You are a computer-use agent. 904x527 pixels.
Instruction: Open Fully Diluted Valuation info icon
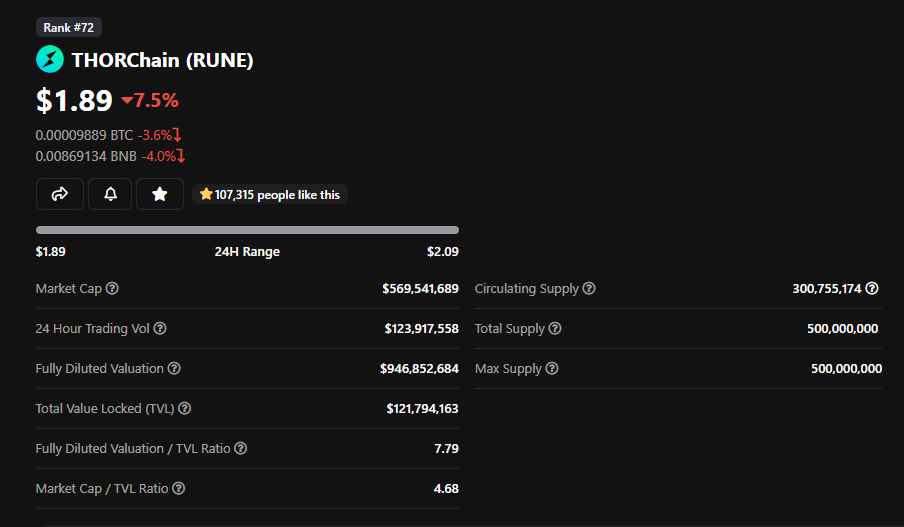174,368
